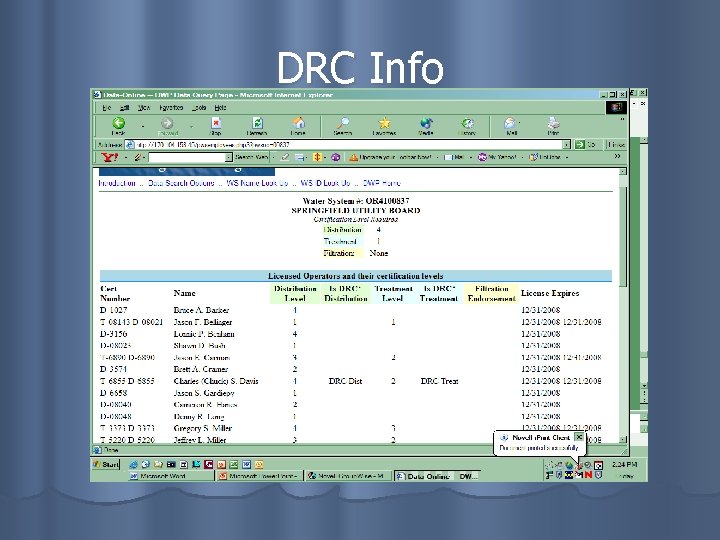Open My Yahoo! toolbar button

(x=498, y=157)
